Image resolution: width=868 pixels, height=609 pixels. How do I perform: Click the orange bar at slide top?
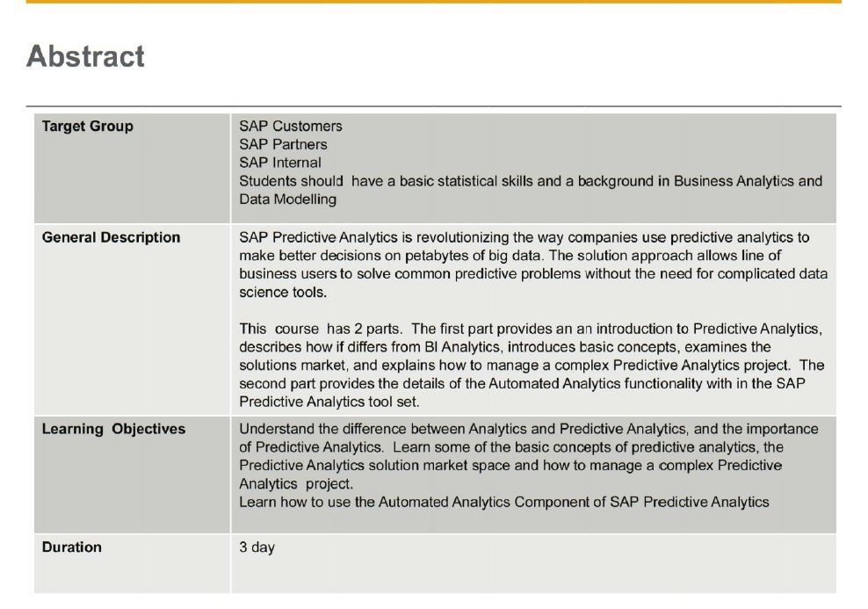pos(433,2)
